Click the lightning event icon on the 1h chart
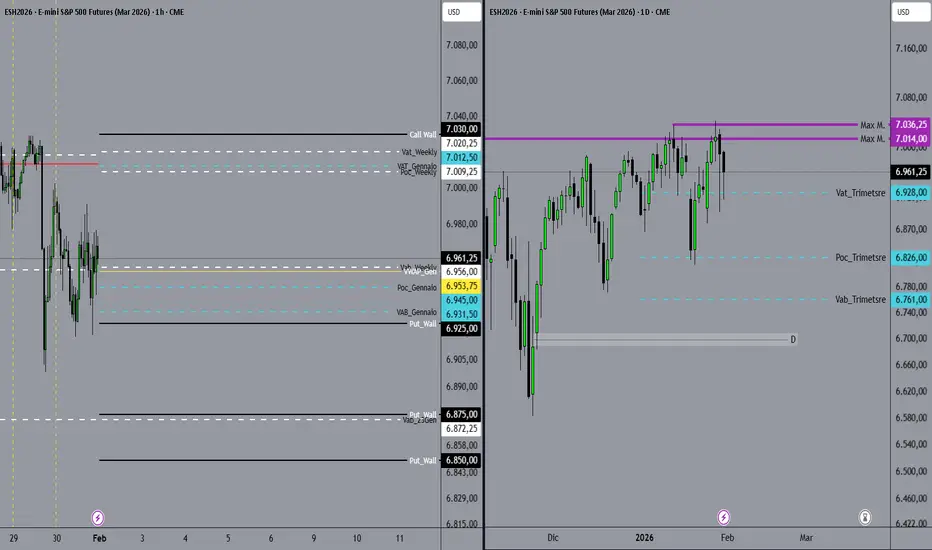932x550 pixels. [97, 518]
